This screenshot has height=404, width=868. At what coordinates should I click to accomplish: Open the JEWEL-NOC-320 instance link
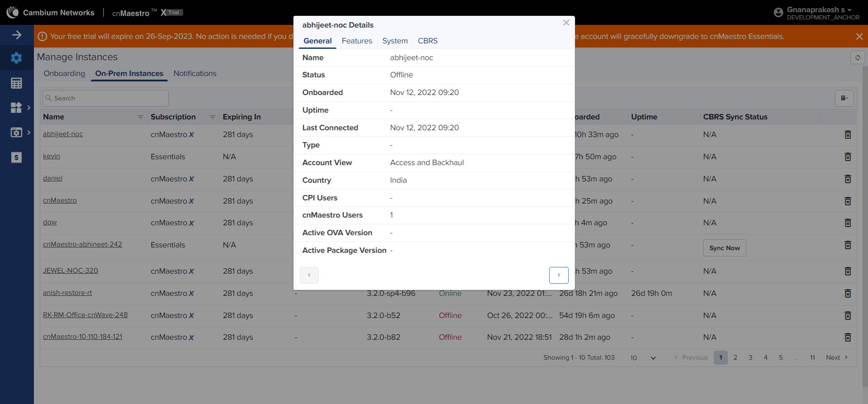point(71,271)
